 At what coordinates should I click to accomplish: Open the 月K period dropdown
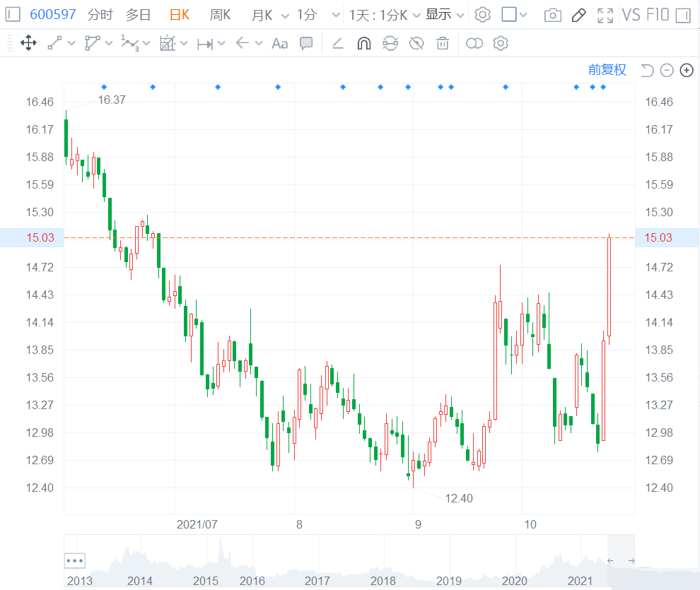pyautogui.click(x=270, y=15)
